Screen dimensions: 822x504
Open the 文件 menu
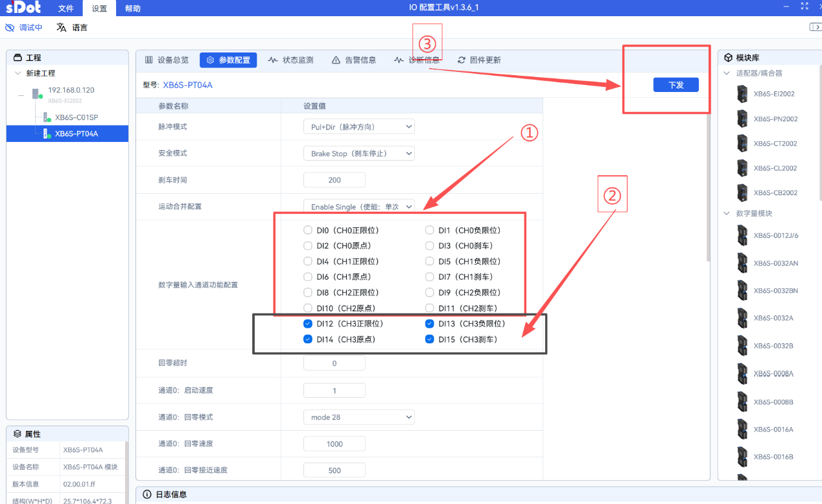coord(65,8)
